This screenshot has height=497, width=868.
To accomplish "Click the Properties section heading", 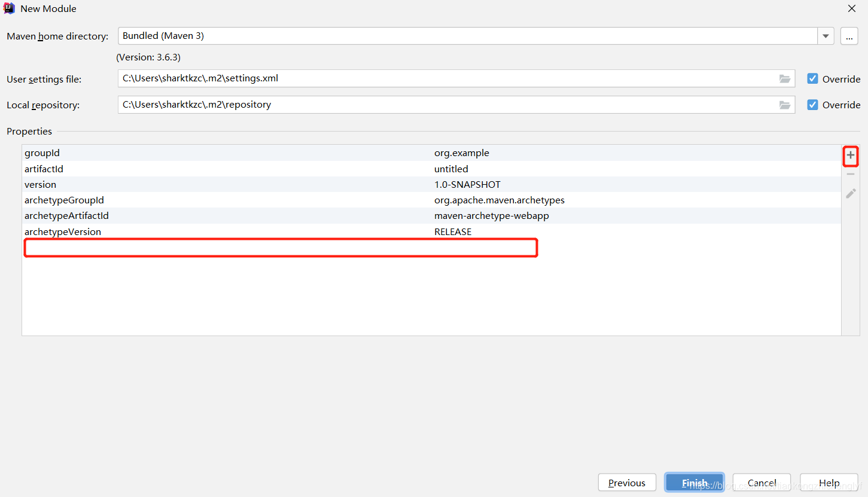I will (29, 132).
